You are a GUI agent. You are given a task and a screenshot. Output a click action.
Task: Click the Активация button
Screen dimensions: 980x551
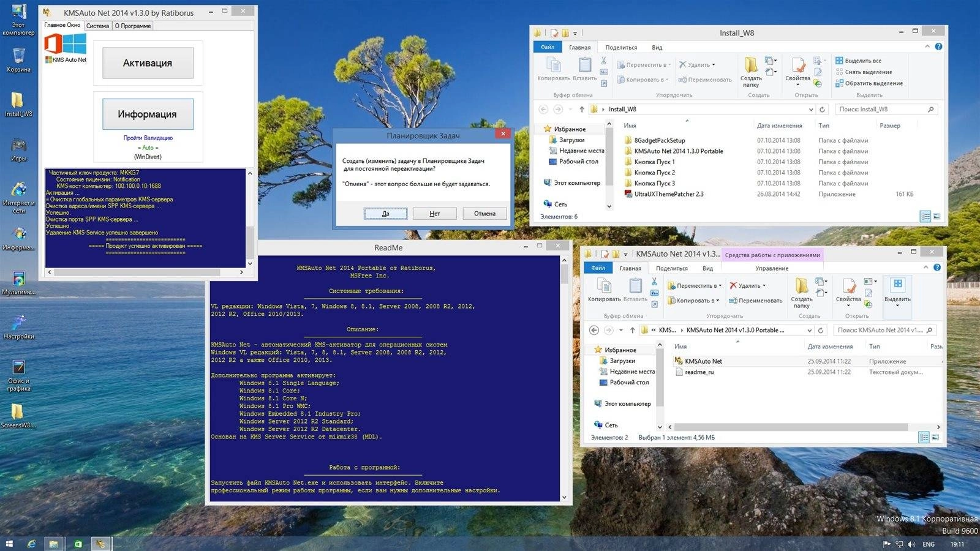click(148, 63)
